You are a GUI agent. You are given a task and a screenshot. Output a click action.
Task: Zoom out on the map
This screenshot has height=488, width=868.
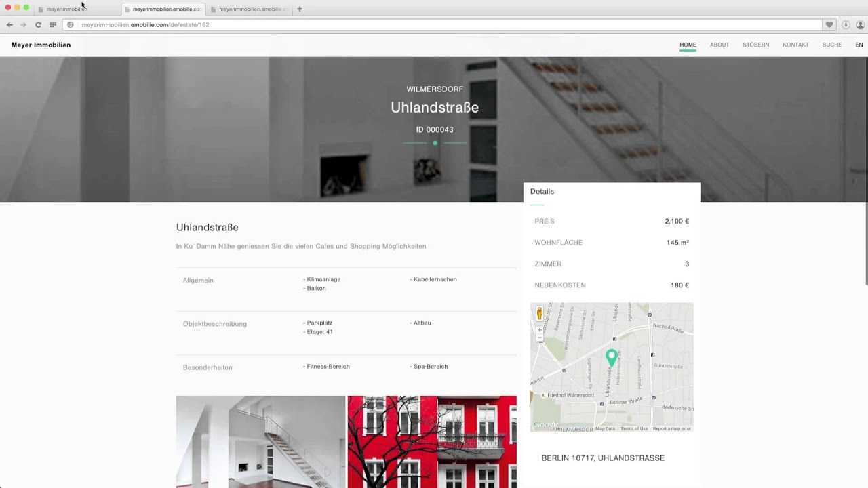[540, 338]
